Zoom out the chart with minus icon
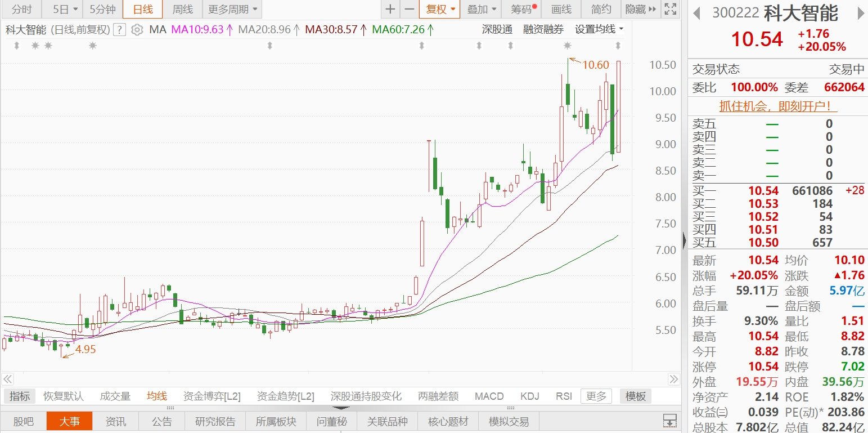Screen dimensions: 868x433 409,9
